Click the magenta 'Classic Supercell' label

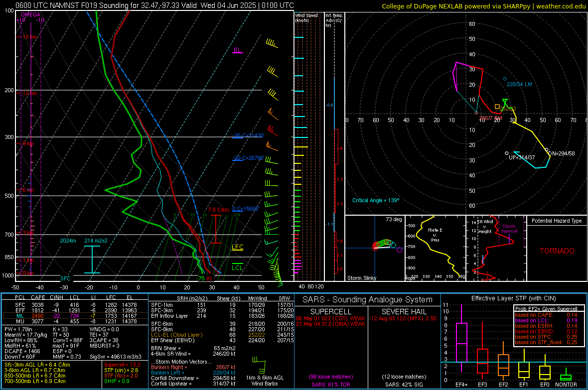pos(509,229)
